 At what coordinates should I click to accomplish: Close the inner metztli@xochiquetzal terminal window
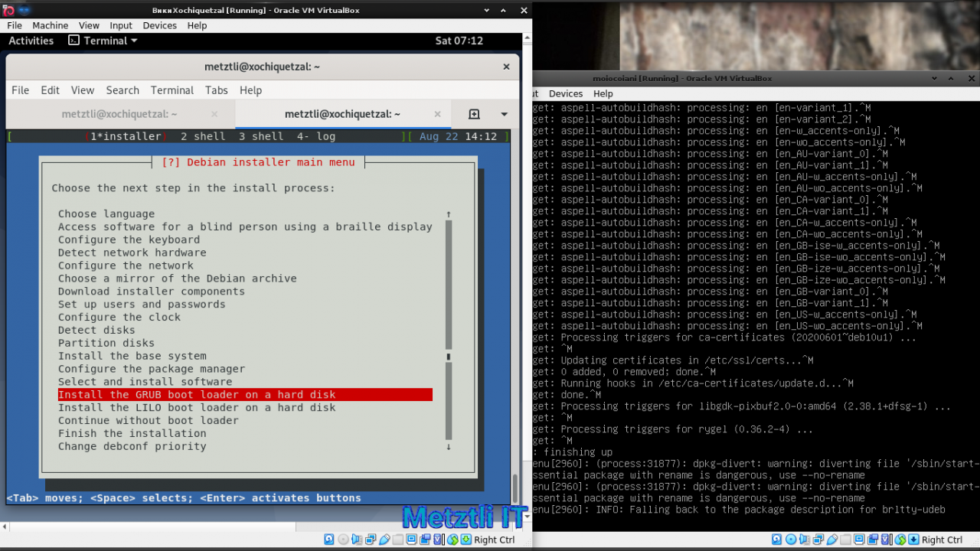(506, 67)
